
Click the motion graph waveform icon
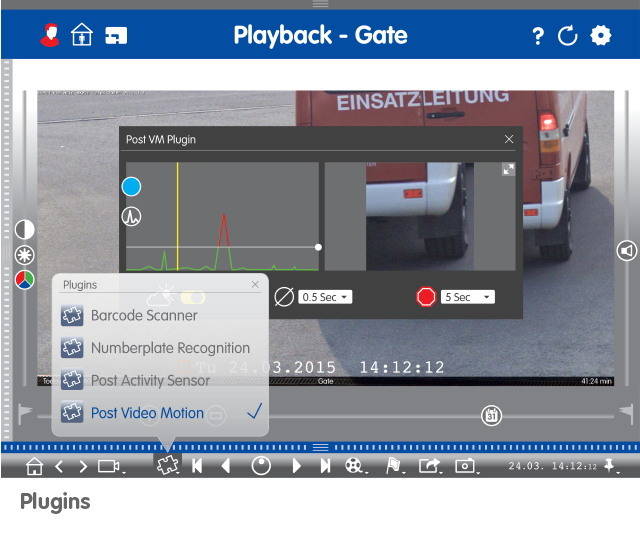131,216
